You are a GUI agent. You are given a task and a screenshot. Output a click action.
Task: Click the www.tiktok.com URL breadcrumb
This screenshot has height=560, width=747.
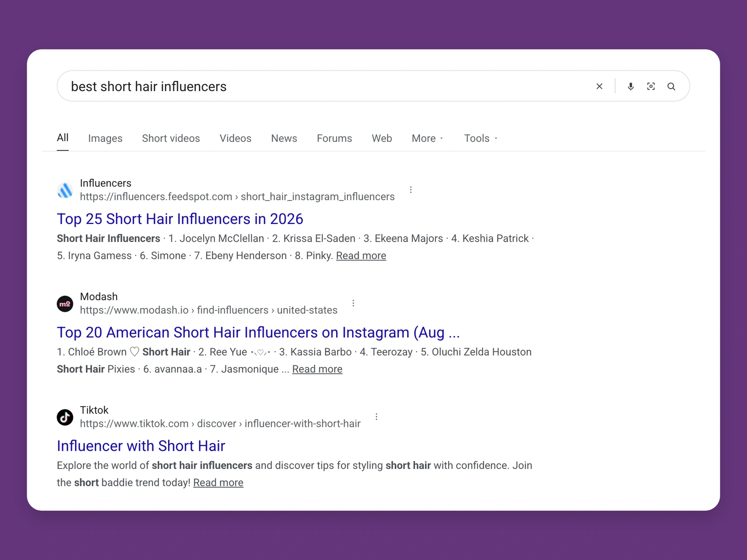click(220, 423)
